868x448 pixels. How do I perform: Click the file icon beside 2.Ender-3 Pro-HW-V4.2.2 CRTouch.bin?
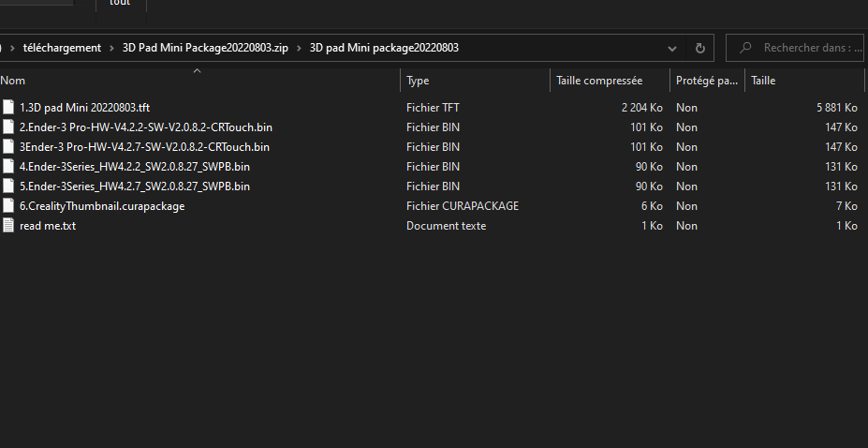(8, 127)
